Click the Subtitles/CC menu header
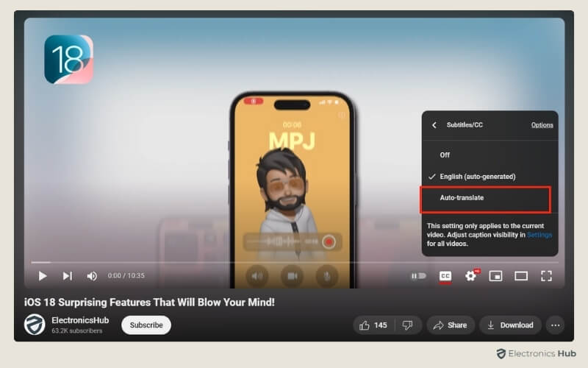The height and width of the screenshot is (368, 588). point(465,125)
